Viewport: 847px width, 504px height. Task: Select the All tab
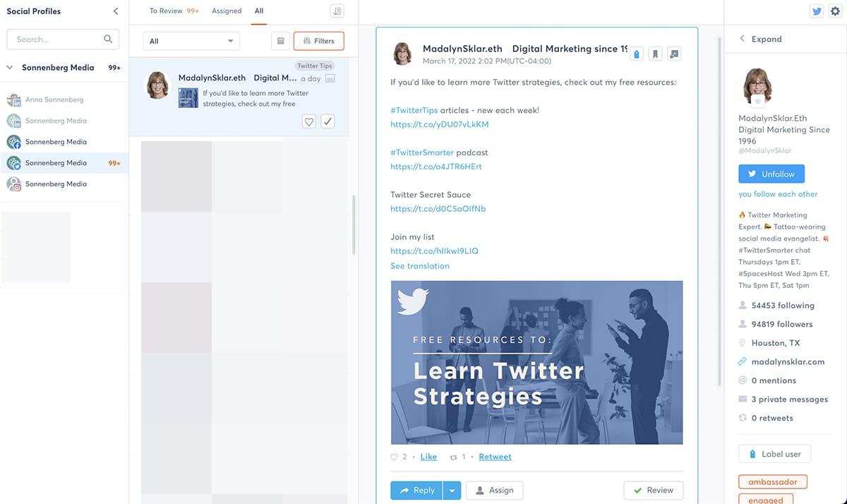pyautogui.click(x=259, y=11)
